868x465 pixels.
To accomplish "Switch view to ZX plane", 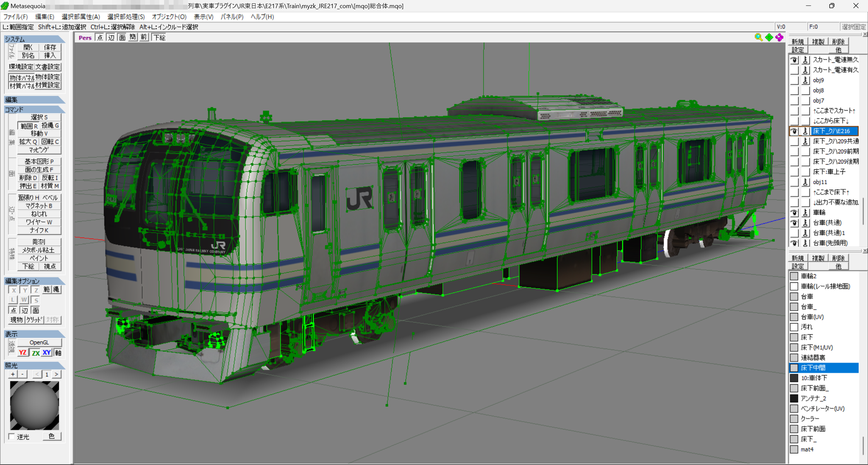I will [36, 353].
